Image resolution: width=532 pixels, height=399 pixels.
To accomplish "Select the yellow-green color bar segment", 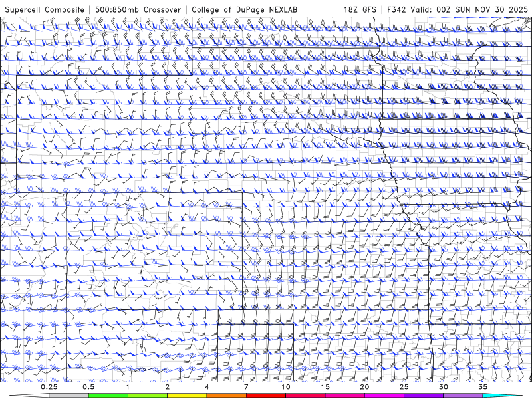I will coord(148,396).
